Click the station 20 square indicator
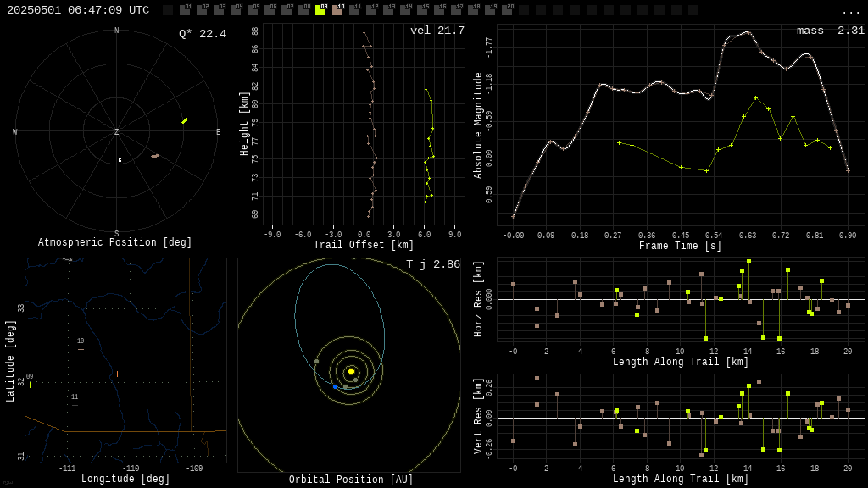The height and width of the screenshot is (488, 868). [507, 10]
